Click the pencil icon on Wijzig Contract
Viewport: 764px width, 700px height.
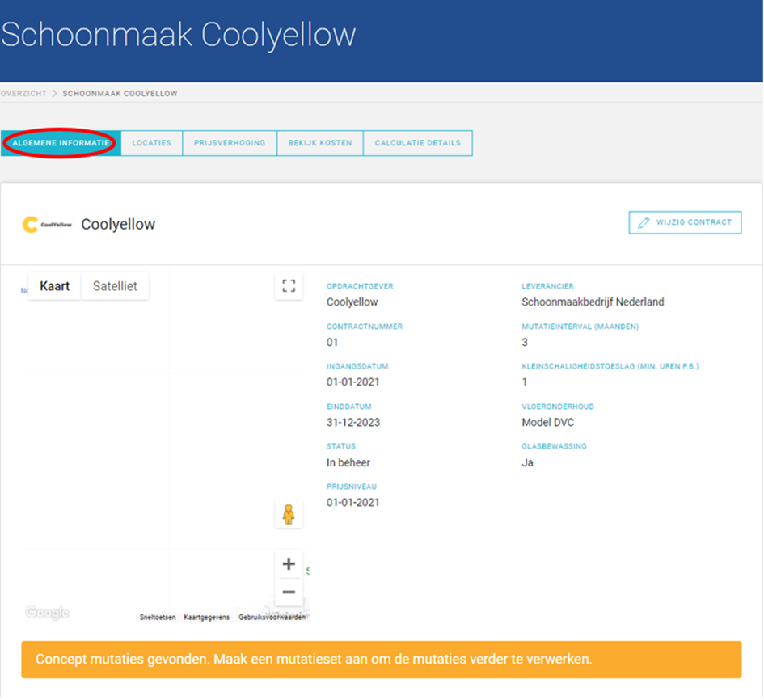coord(644,222)
